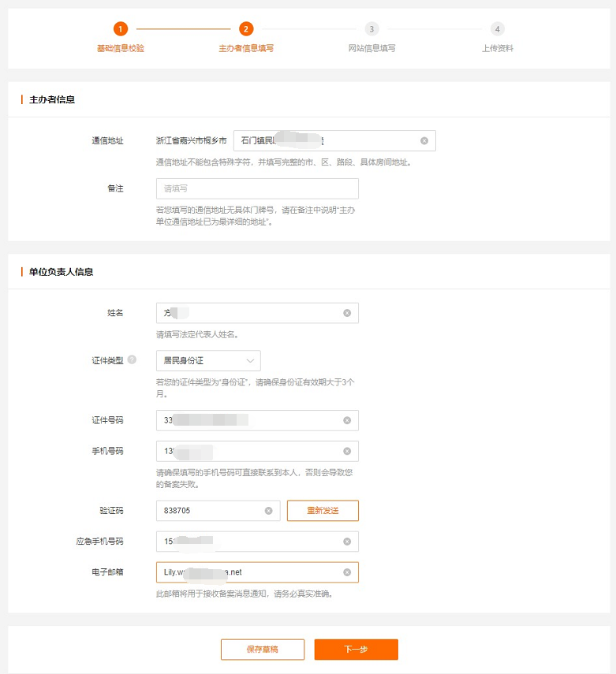Clear the 手机号码 phone field
The height and width of the screenshot is (674, 616).
(347, 451)
